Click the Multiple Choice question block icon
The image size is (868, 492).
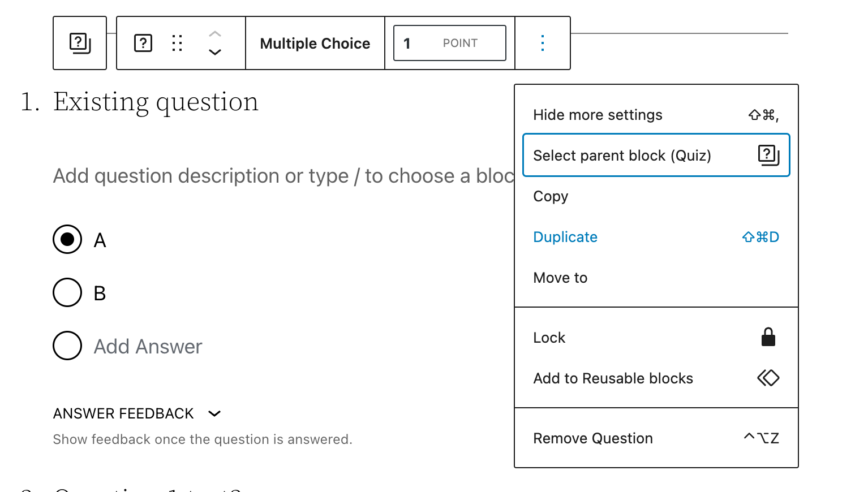(x=143, y=43)
